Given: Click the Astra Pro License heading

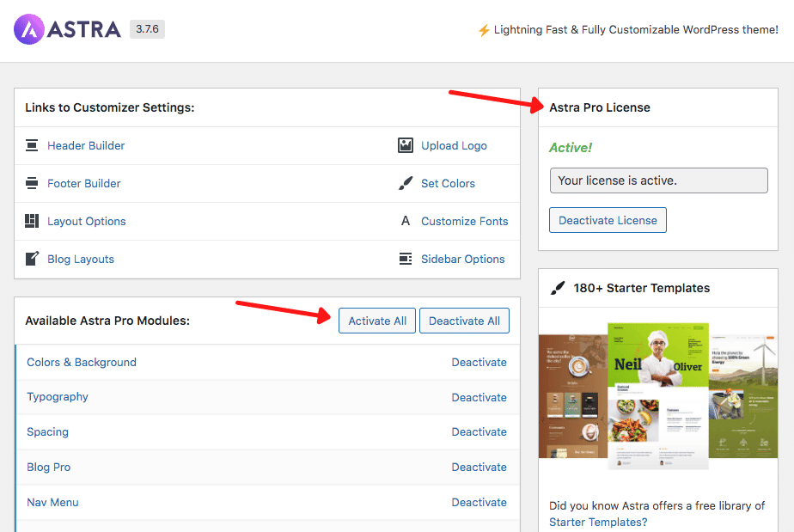Looking at the screenshot, I should point(600,107).
